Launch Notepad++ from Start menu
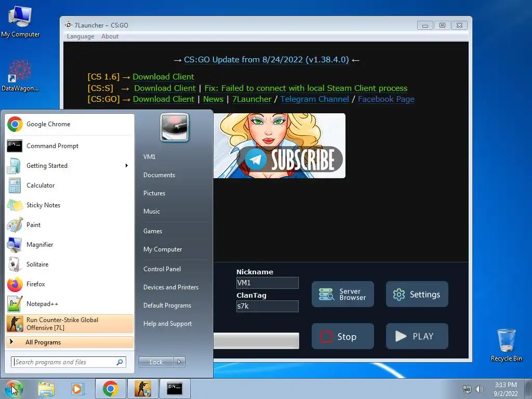Viewport: 532px width, 399px height. [70, 303]
